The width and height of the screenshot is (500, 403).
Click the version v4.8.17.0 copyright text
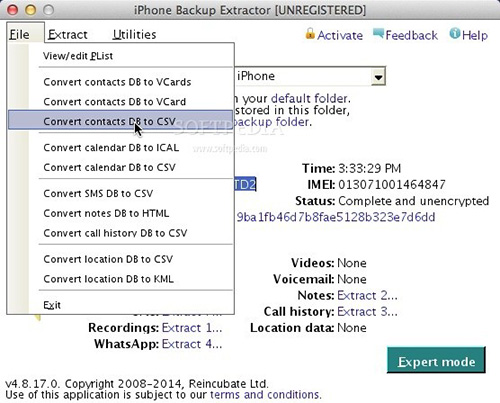(137, 384)
